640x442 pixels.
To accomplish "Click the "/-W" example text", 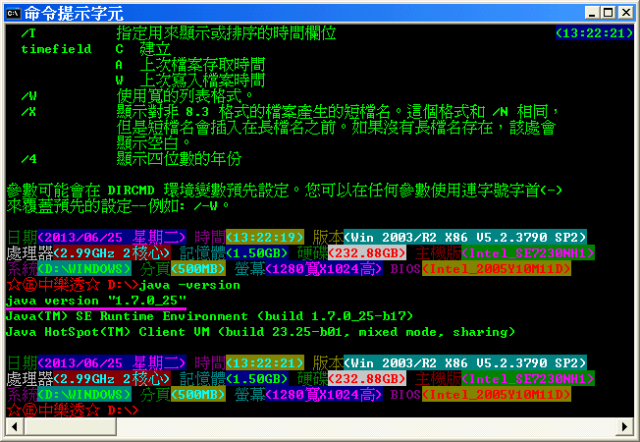I will [205, 206].
